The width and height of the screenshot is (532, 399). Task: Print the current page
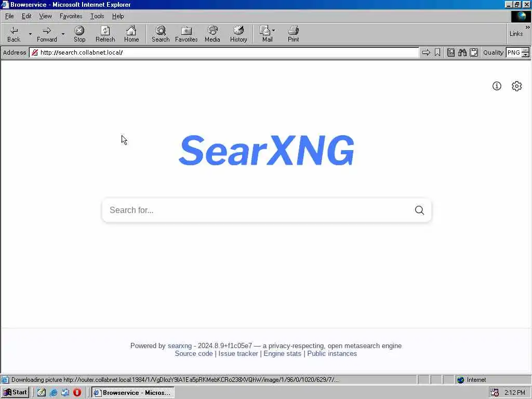tap(293, 34)
